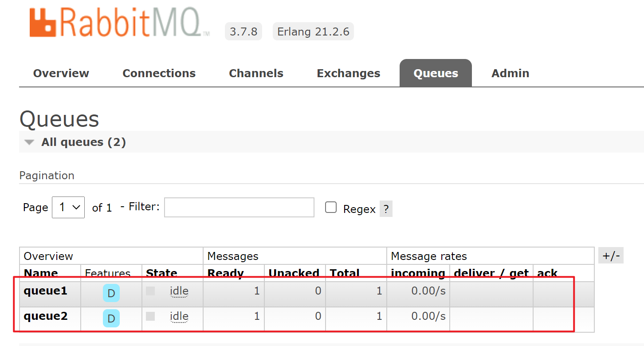Viewport: 644px width, 346px height.
Task: Go to the Channels tab
Action: coord(256,73)
